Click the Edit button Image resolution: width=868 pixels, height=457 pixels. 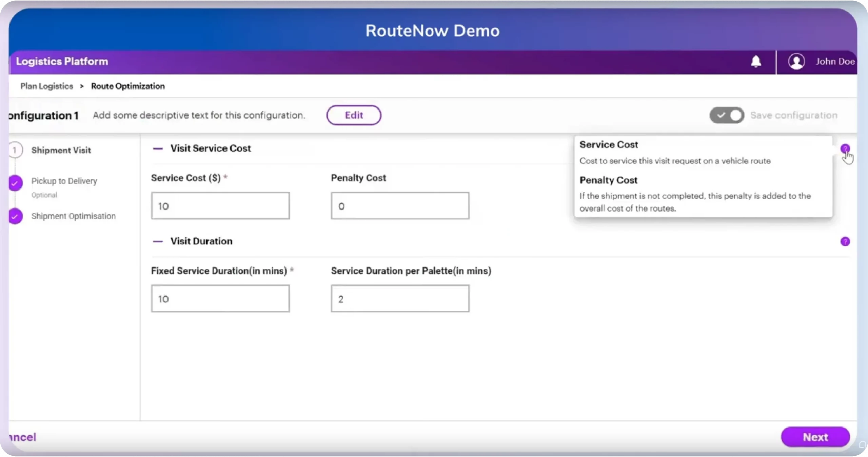(x=354, y=115)
